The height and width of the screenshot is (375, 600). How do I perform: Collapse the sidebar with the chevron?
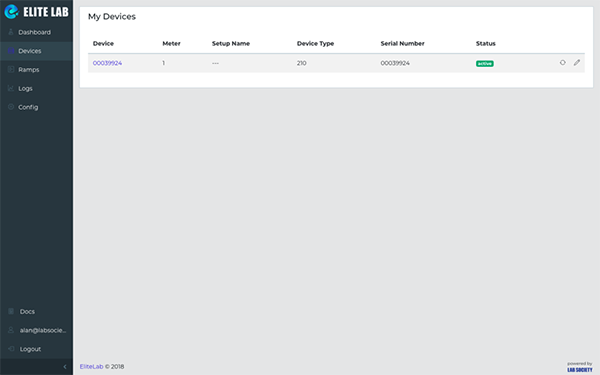coord(65,367)
